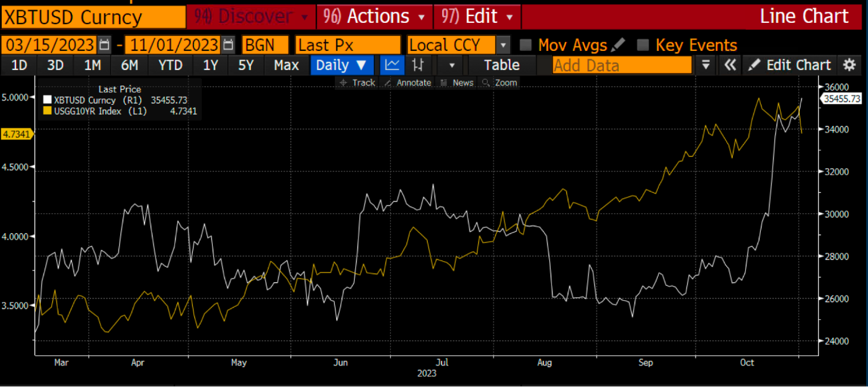Open the Daily frequency dropdown
Viewport: 868px width, 387px height.
[343, 65]
